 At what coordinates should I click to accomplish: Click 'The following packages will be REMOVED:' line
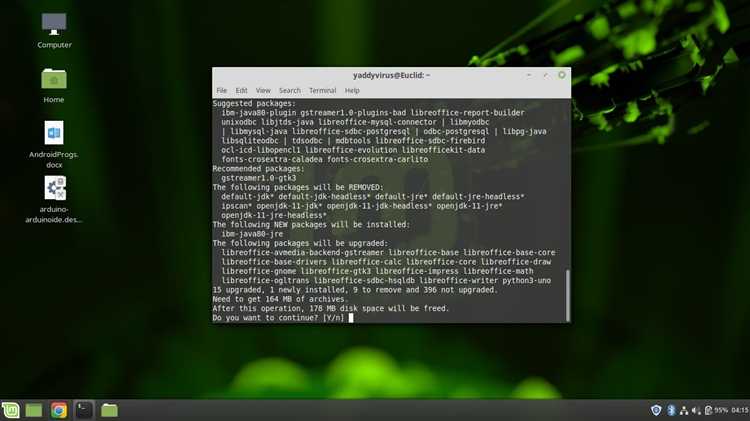point(298,188)
